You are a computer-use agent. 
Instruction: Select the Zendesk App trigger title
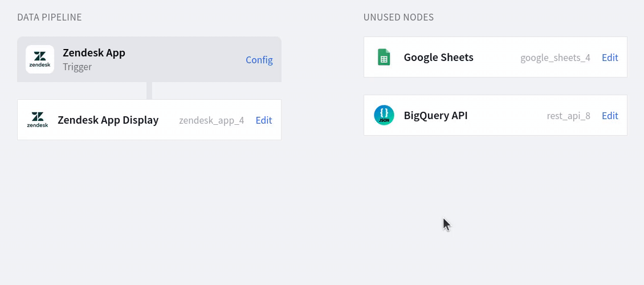94,52
